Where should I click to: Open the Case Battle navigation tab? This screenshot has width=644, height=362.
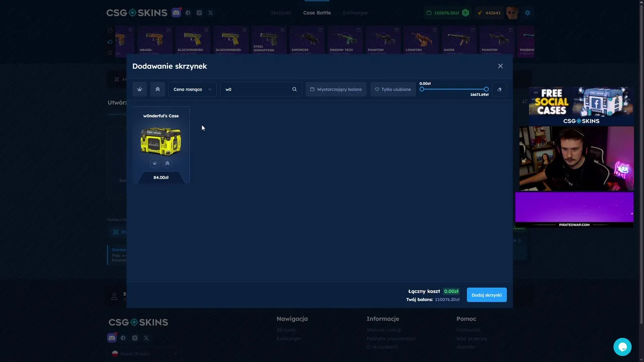317,13
